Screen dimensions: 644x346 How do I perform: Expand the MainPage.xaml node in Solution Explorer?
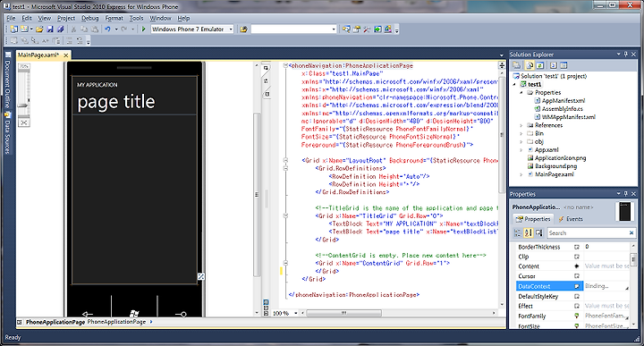click(521, 174)
